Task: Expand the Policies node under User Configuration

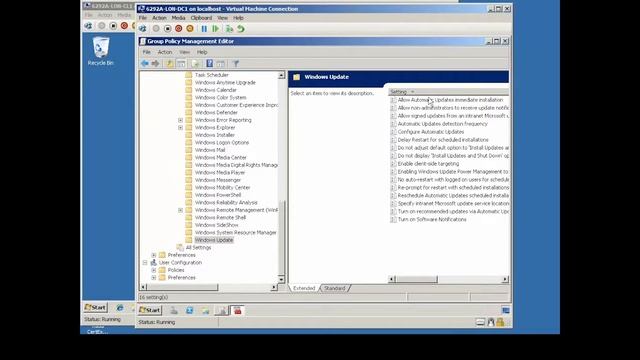Action: coord(154,270)
